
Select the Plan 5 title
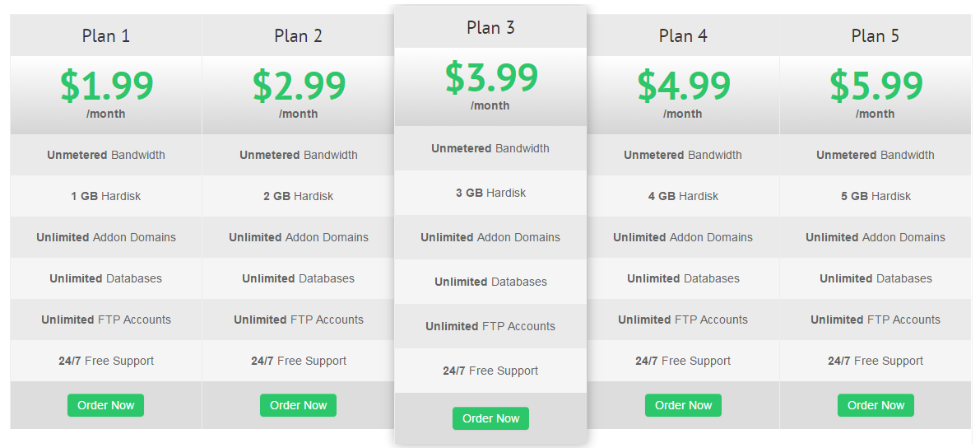875,36
